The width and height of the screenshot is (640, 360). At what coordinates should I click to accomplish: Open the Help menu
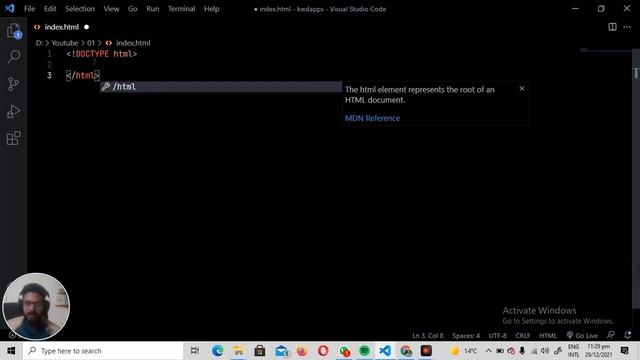click(x=211, y=9)
